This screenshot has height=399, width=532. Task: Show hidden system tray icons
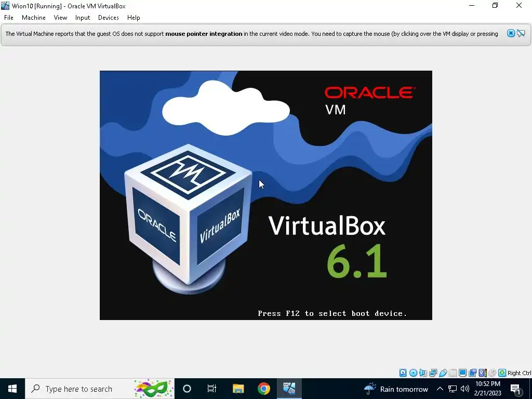(440, 389)
